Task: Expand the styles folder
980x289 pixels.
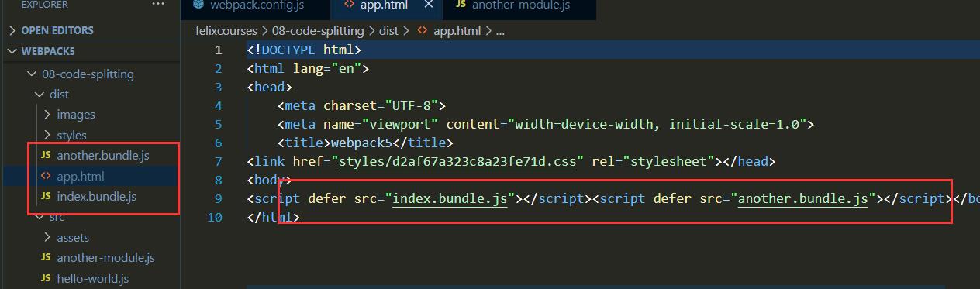Action: coord(71,136)
